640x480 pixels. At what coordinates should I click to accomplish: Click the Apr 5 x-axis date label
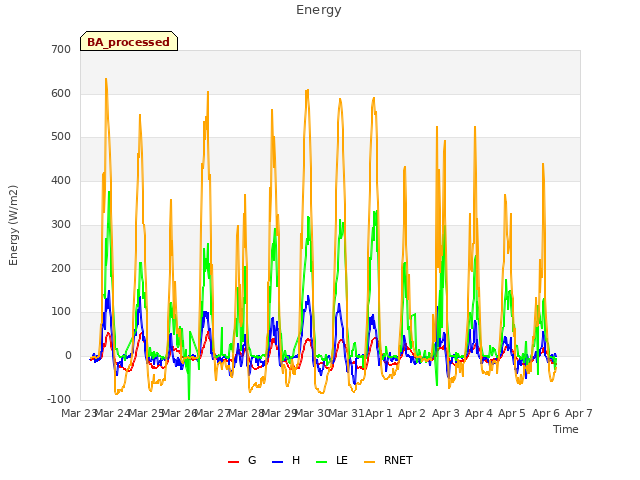click(x=512, y=413)
